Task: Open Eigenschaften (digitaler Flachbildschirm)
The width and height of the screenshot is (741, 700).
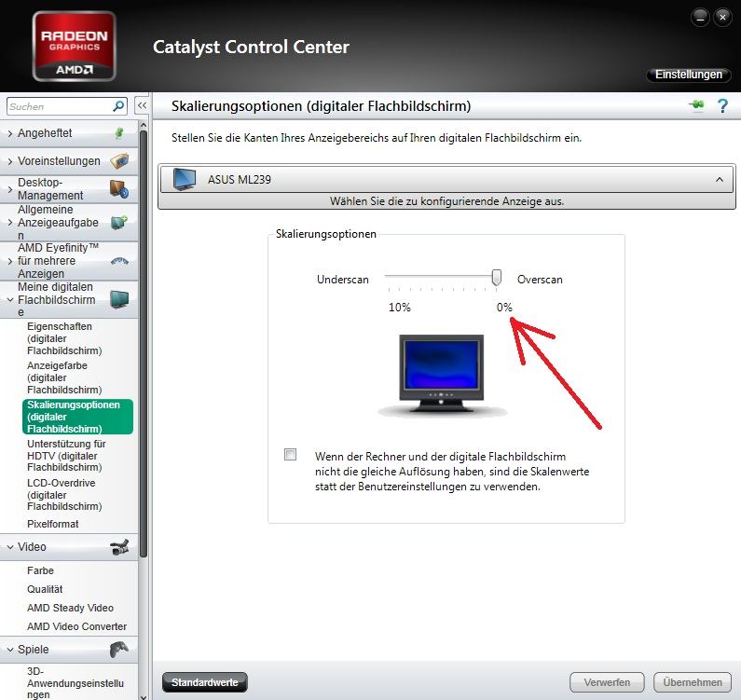Action: tap(64, 338)
